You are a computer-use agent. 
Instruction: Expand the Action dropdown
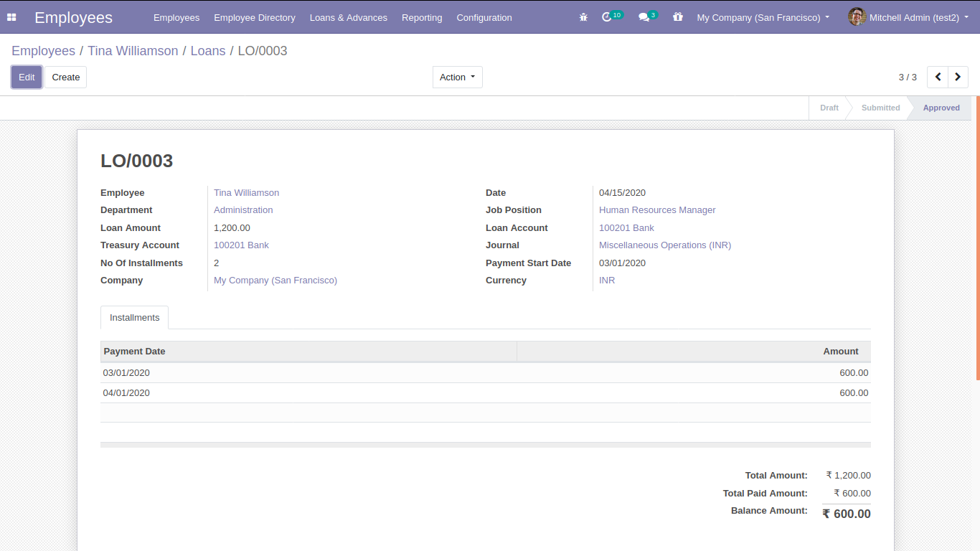(457, 77)
